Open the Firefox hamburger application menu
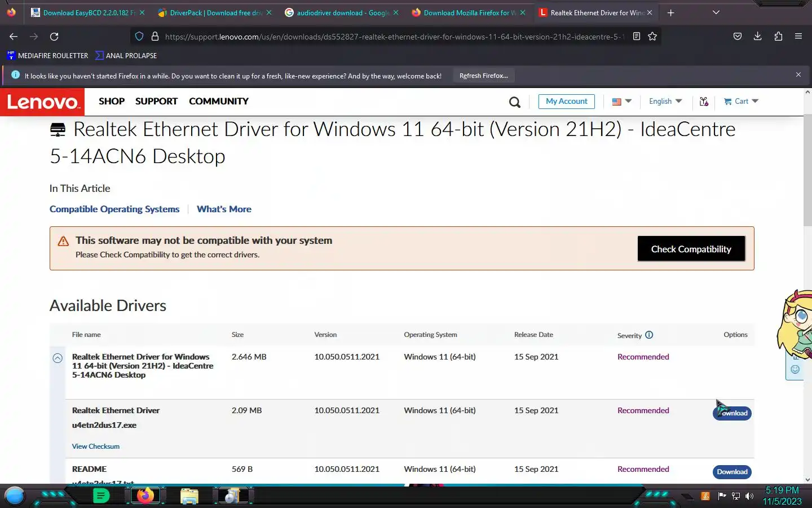 798,37
